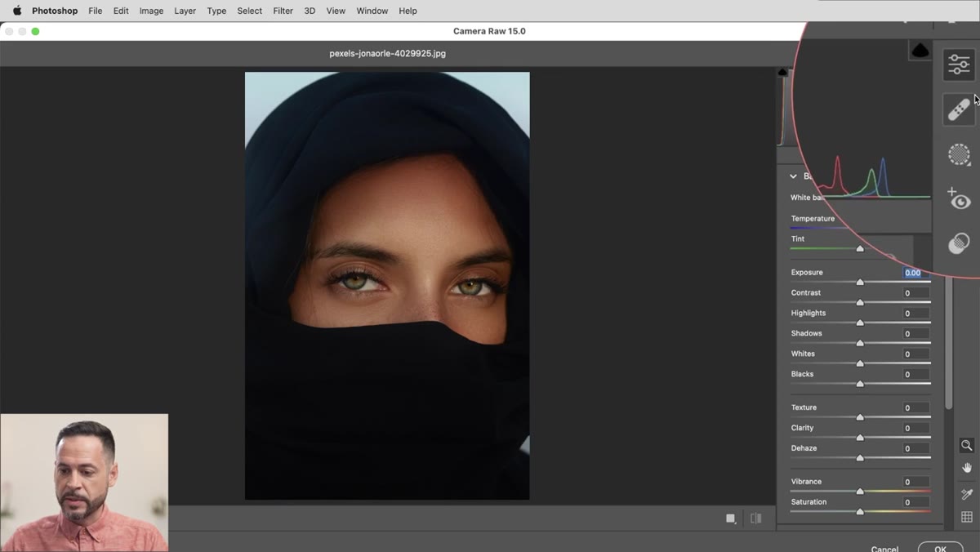Click the Tint slider handle
The image size is (980, 552).
coord(860,248)
